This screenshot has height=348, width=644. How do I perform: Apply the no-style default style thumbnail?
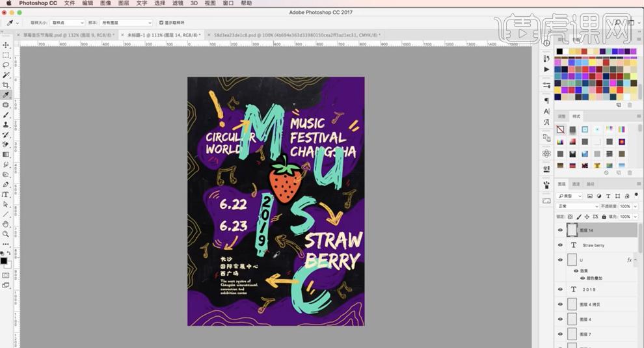(x=560, y=129)
